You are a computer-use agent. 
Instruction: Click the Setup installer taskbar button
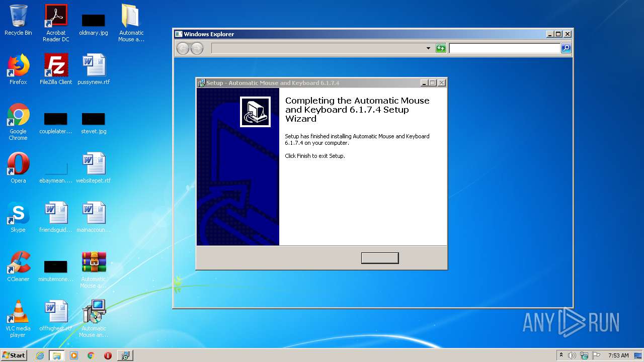click(x=125, y=355)
